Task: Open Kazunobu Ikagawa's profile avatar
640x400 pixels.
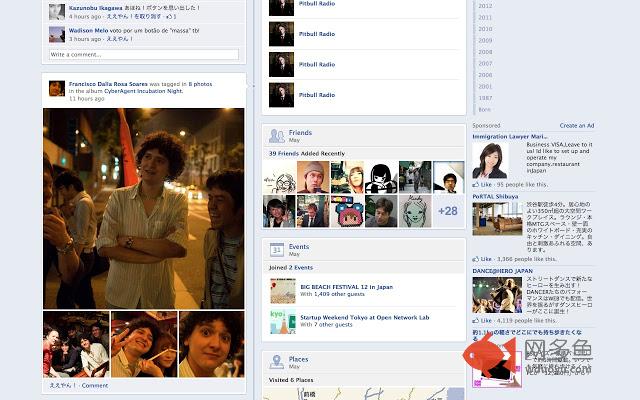Action: click(57, 12)
